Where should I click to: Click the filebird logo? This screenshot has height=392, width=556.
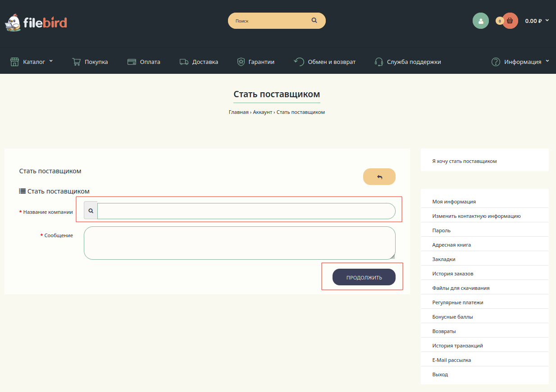36,22
